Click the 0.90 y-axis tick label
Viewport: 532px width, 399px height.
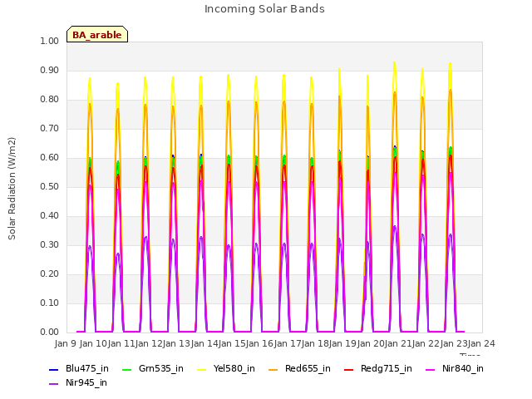click(50, 70)
